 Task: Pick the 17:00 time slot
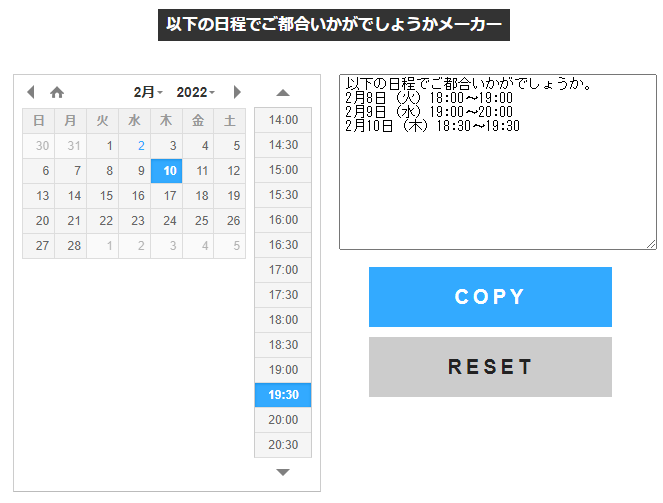click(283, 270)
